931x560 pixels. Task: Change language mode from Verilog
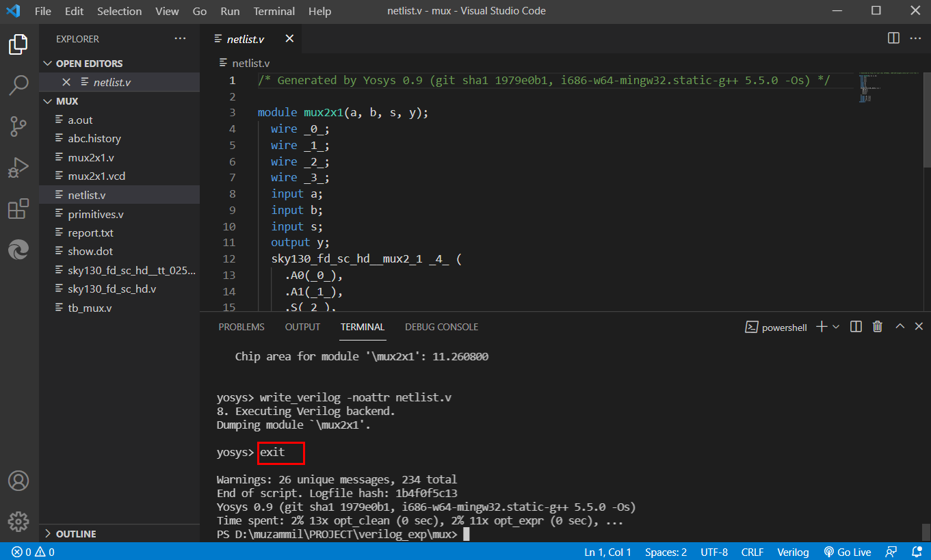(x=793, y=552)
